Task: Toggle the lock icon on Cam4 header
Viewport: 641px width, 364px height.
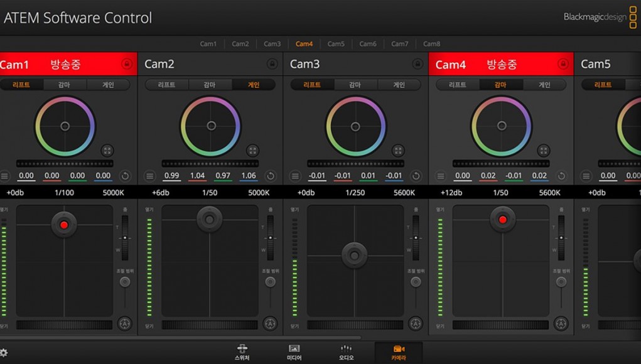Action: 563,64
